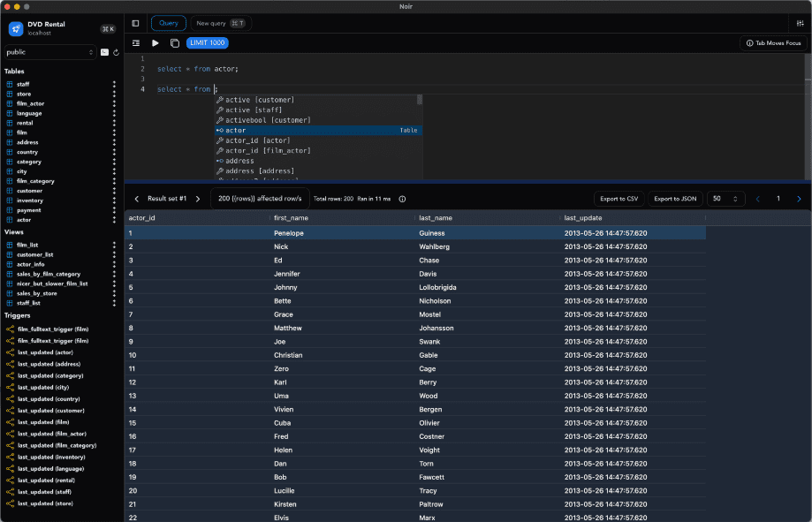
Task: Click the format query icon
Action: [136, 42]
